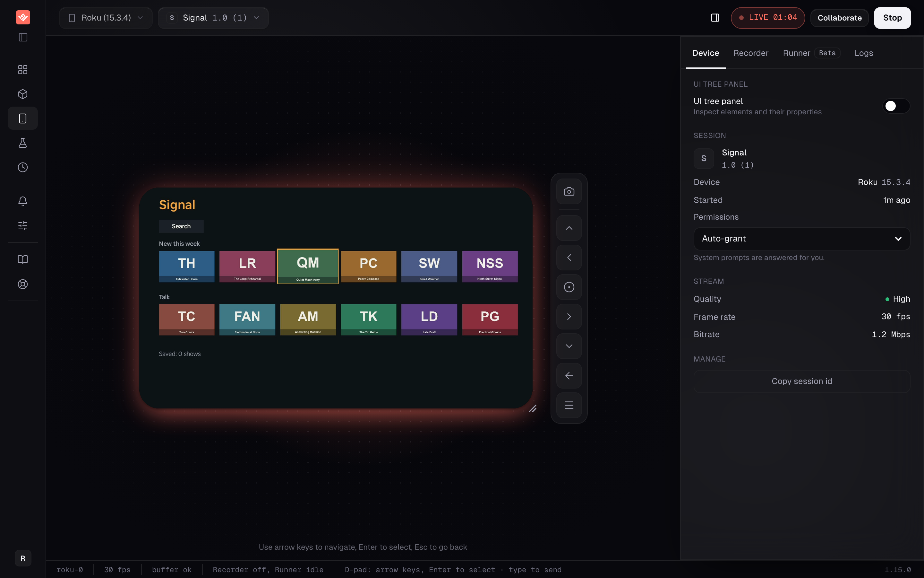
Task: Select the LD Late Draft tile
Action: coord(429,320)
